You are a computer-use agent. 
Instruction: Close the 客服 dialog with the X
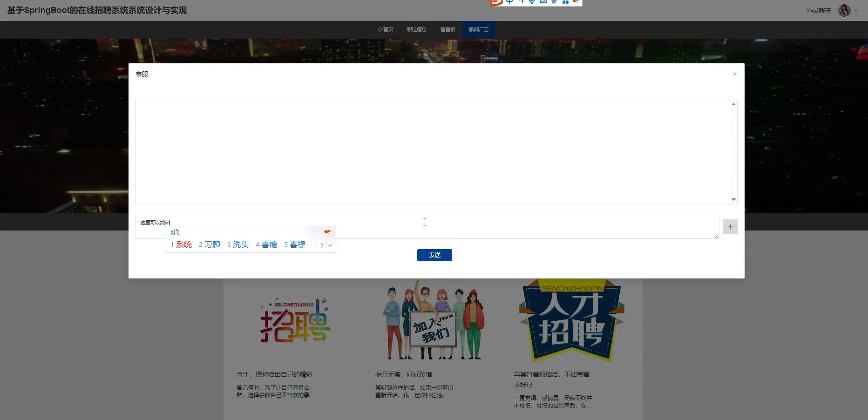[x=734, y=74]
